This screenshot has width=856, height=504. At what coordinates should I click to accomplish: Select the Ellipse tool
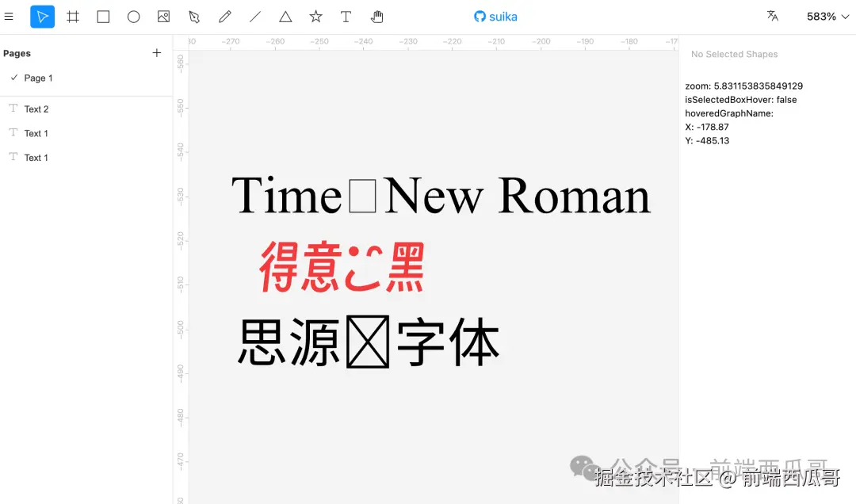pyautogui.click(x=133, y=17)
